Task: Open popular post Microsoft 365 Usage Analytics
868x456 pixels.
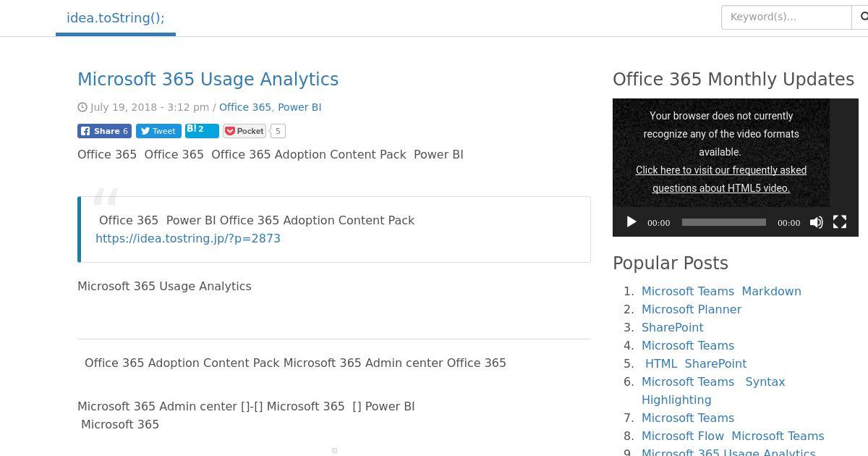Action: point(728,452)
